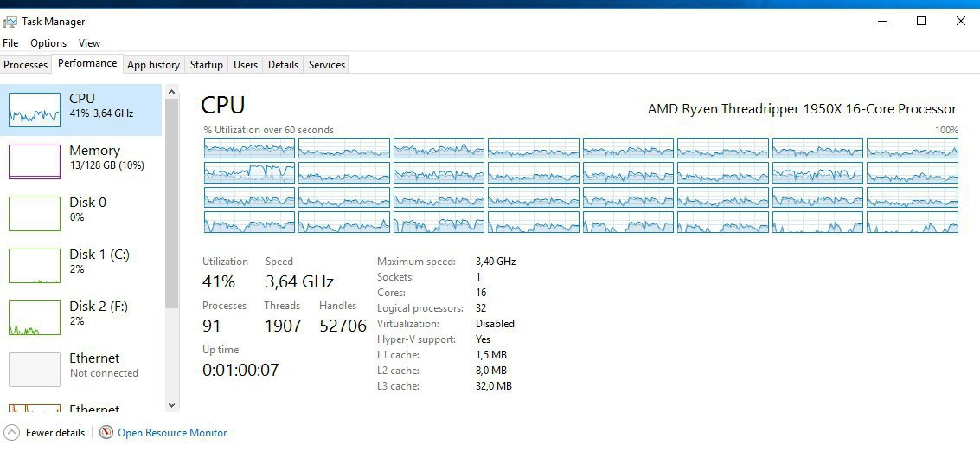This screenshot has width=980, height=452.
Task: Open the File menu
Action: 10,43
